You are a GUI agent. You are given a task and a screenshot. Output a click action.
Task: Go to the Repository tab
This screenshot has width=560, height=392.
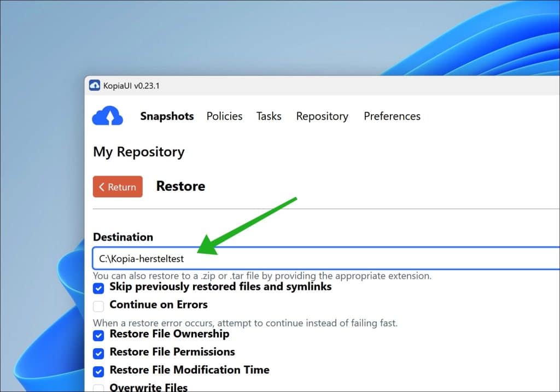pyautogui.click(x=322, y=116)
